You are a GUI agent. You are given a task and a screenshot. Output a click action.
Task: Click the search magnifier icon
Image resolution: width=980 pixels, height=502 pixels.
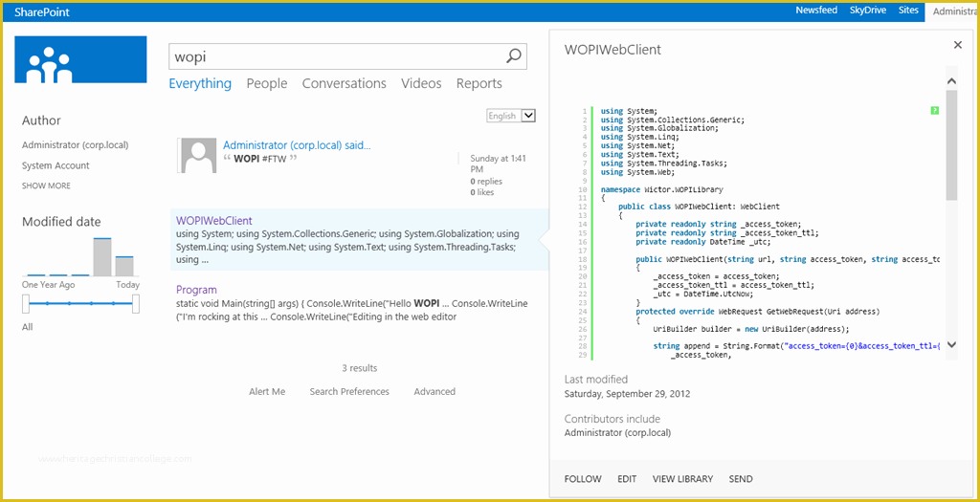tap(513, 56)
